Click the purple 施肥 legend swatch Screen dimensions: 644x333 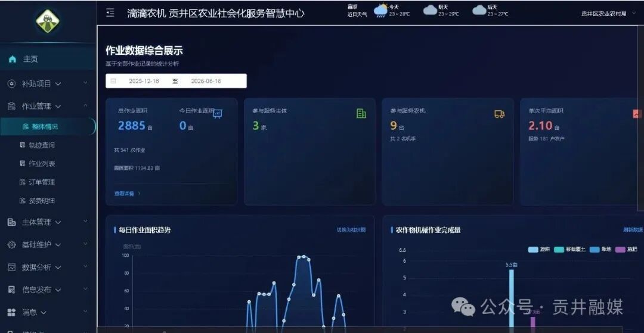click(x=620, y=250)
